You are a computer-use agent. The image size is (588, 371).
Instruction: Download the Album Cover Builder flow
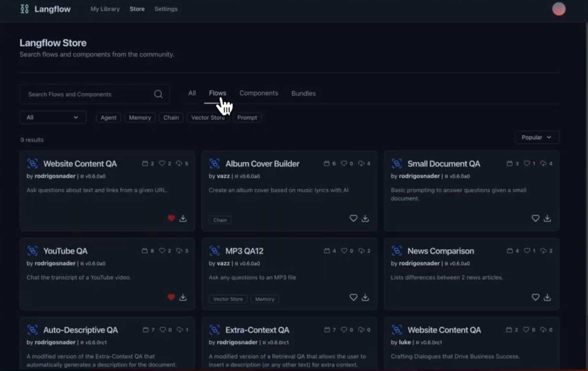click(x=365, y=218)
